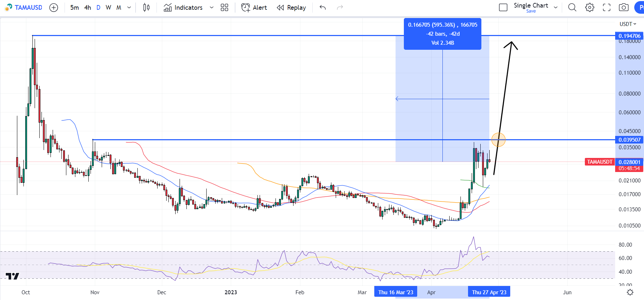Select the measure tool info box
Image resolution: width=644 pixels, height=300 pixels.
click(x=442, y=34)
